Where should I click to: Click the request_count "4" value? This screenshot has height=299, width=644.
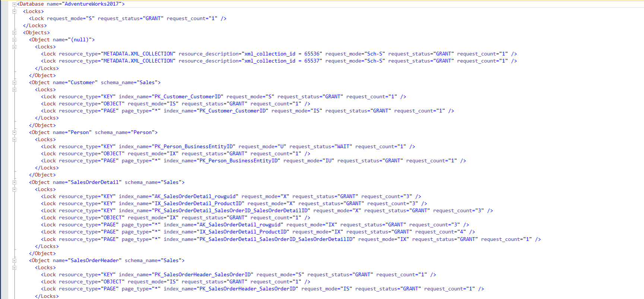pos(461,232)
